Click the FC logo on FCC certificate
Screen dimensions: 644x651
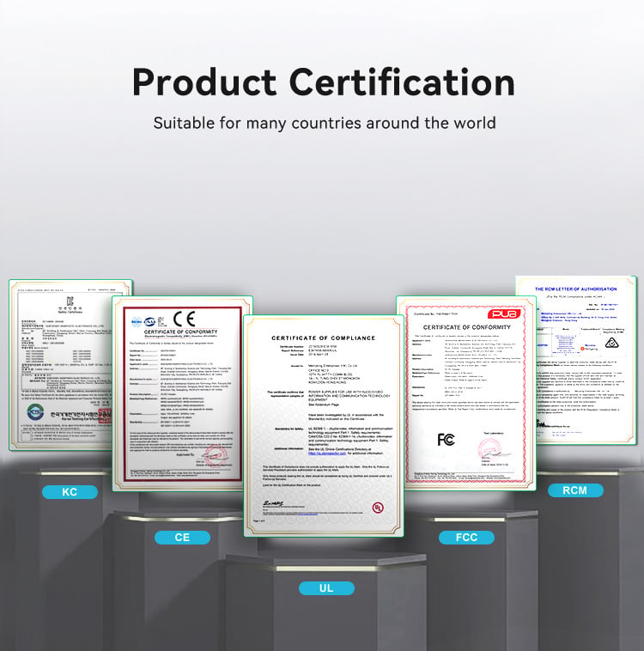[x=446, y=439]
